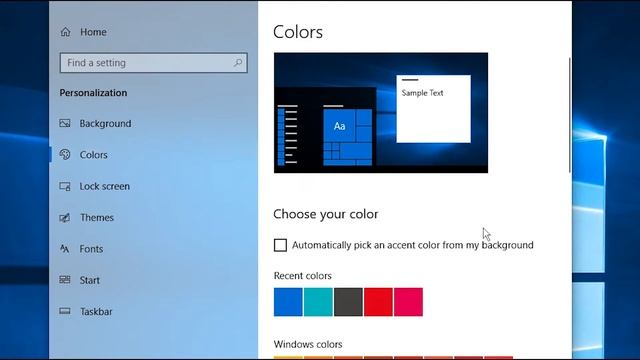This screenshot has width=640, height=360.
Task: Pick the dark gray recent color
Action: click(x=348, y=302)
